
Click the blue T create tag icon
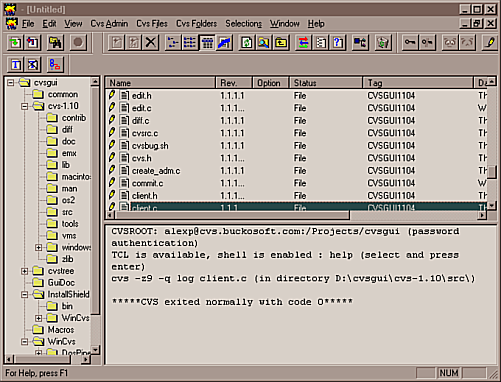(x=15, y=64)
